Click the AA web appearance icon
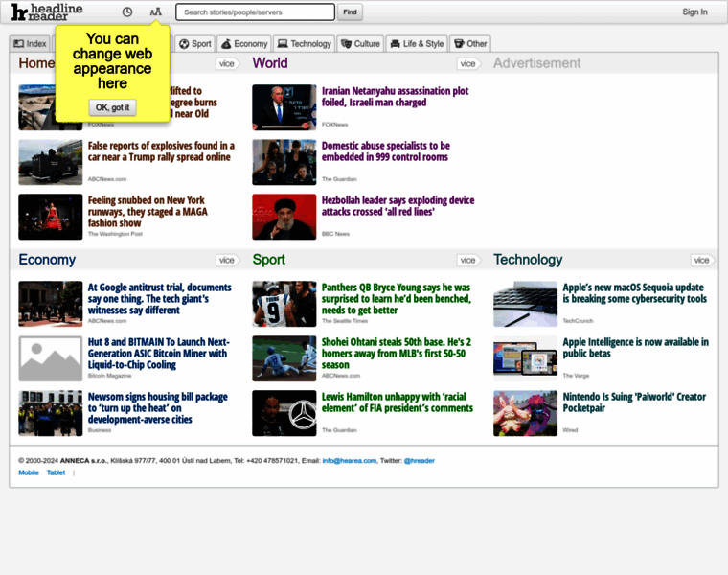The width and height of the screenshot is (728, 575). 156,12
